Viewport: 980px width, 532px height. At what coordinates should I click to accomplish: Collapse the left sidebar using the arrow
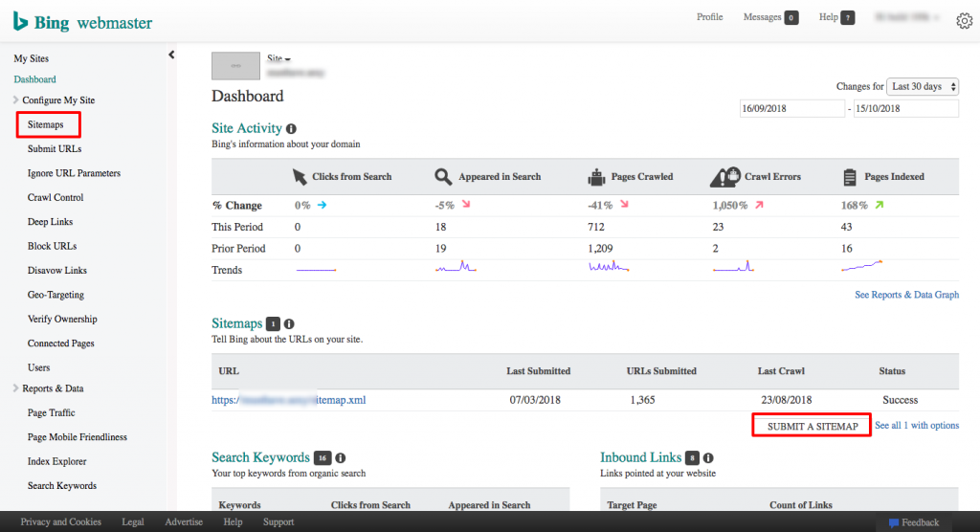point(171,55)
